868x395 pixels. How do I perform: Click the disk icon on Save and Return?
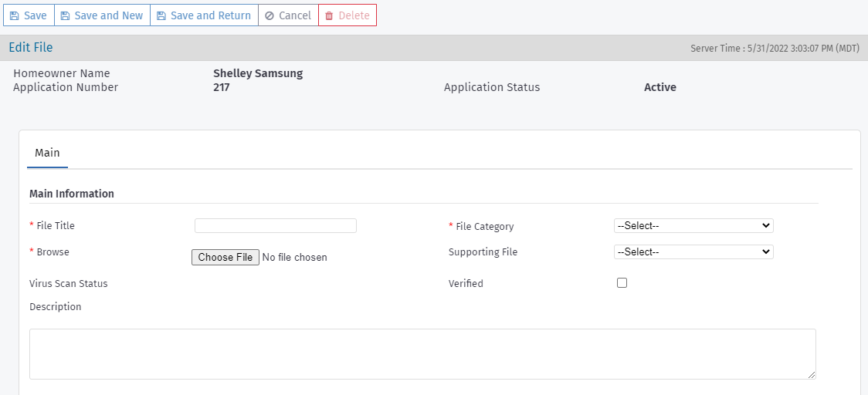tap(161, 15)
